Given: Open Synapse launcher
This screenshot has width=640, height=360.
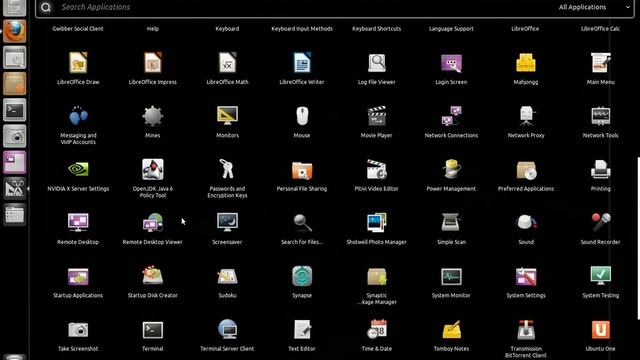Looking at the screenshot, I should coord(302,276).
